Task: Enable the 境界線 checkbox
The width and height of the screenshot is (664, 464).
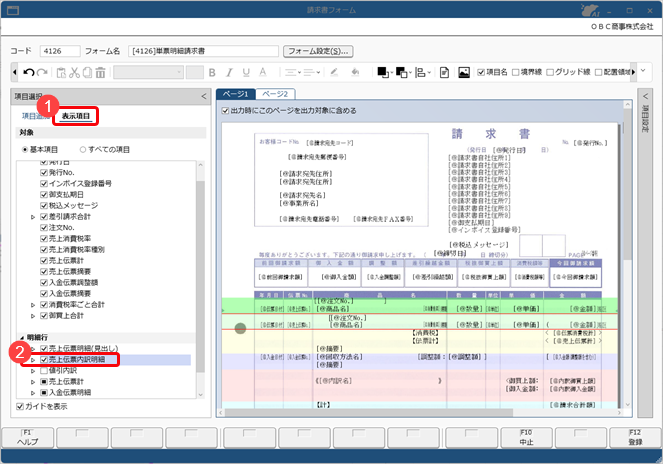Action: pos(516,72)
